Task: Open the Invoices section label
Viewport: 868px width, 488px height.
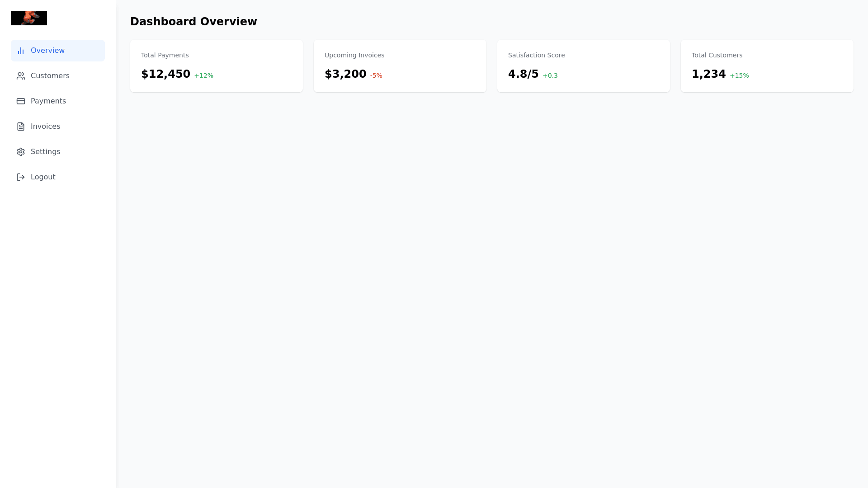Action: pyautogui.click(x=45, y=127)
